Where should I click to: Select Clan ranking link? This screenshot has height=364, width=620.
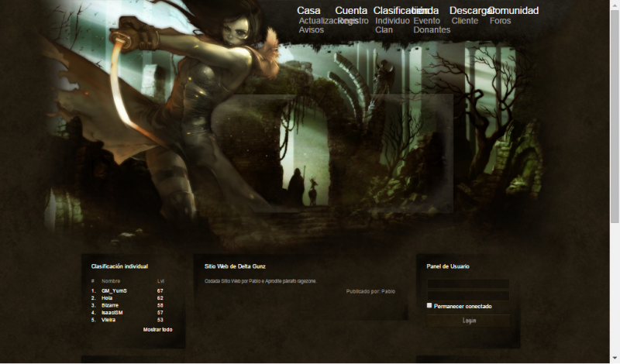[384, 30]
